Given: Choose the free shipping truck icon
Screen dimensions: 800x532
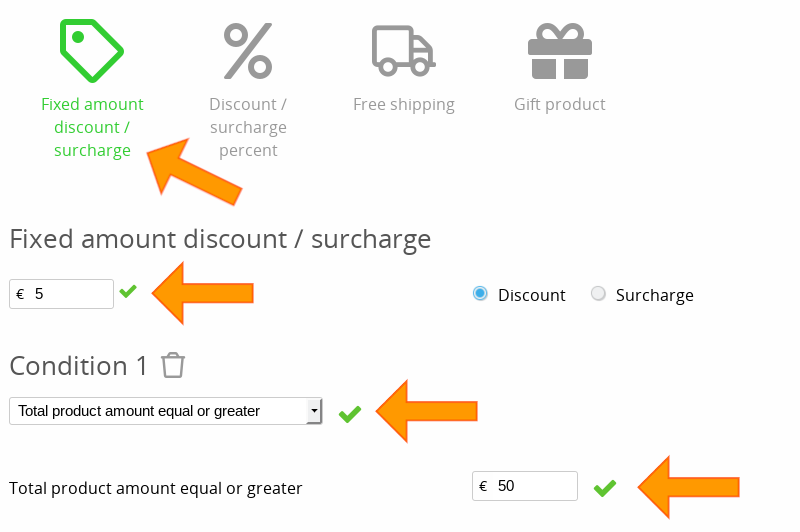Looking at the screenshot, I should tap(403, 50).
